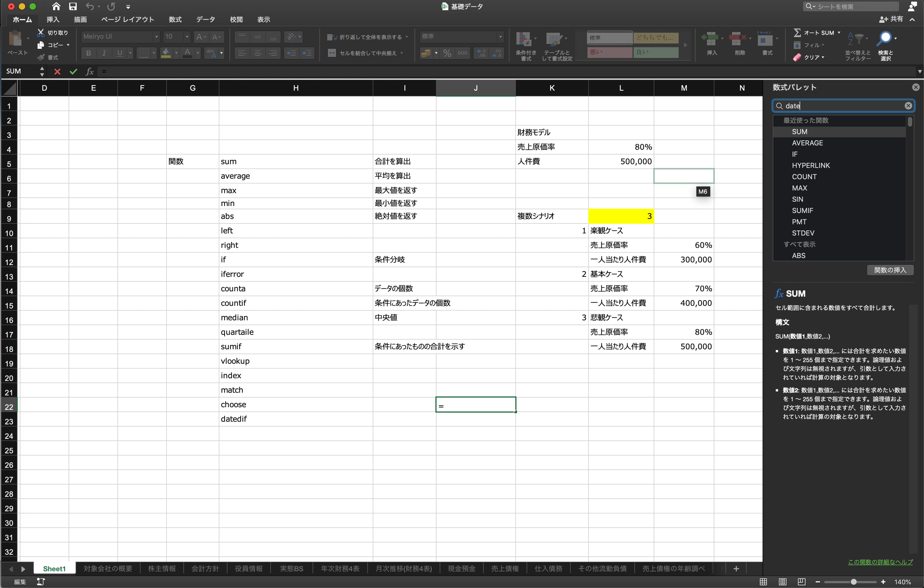Toggle underline formatting in the ribbon
The image size is (924, 588).
(119, 53)
